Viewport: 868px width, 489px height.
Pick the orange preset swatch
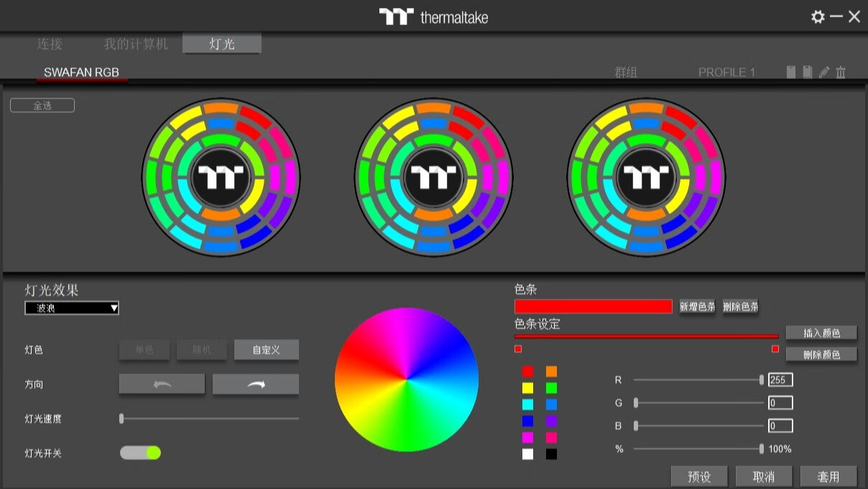tap(551, 371)
